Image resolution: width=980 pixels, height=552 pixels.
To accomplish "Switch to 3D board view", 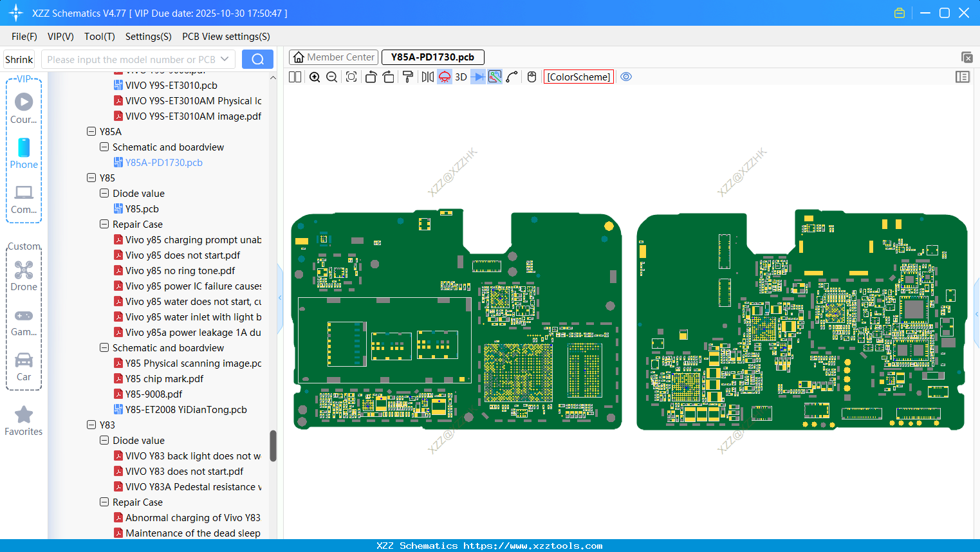I will point(461,77).
